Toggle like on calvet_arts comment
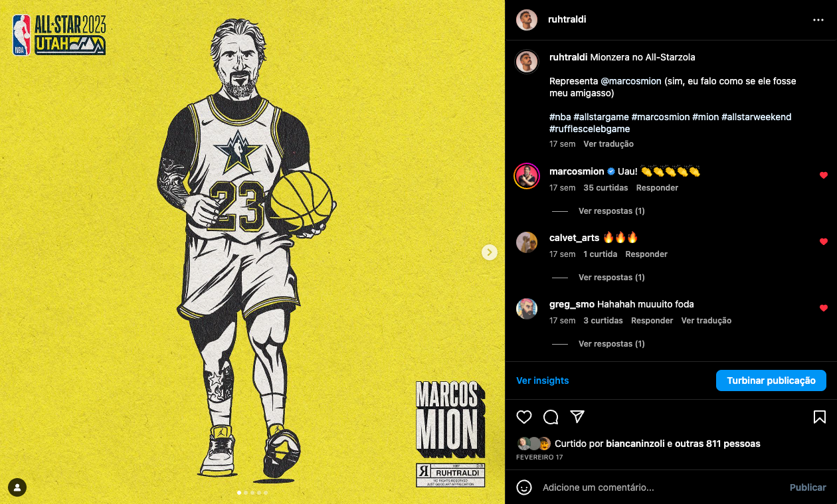Screen dimensions: 837x504 pos(824,242)
